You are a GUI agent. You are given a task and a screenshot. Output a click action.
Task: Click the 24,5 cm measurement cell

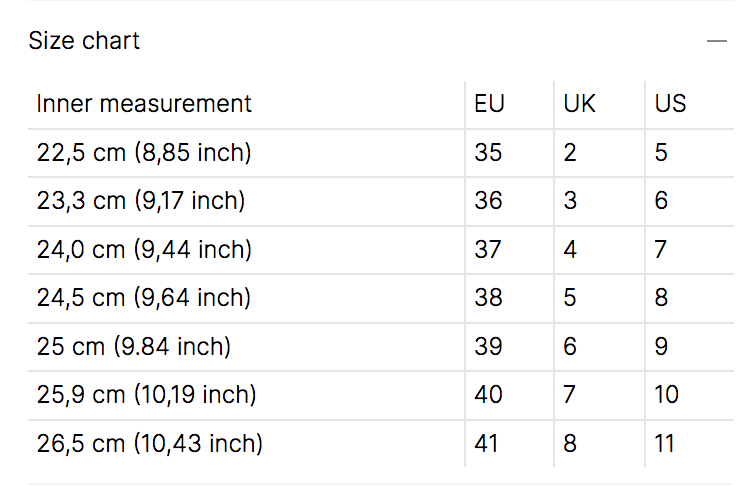pyautogui.click(x=144, y=297)
